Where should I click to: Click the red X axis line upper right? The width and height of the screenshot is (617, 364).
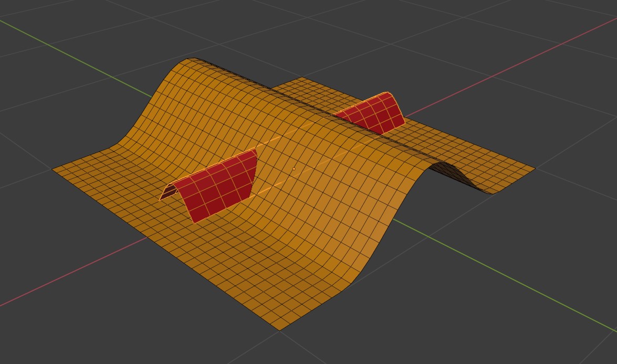[511, 68]
